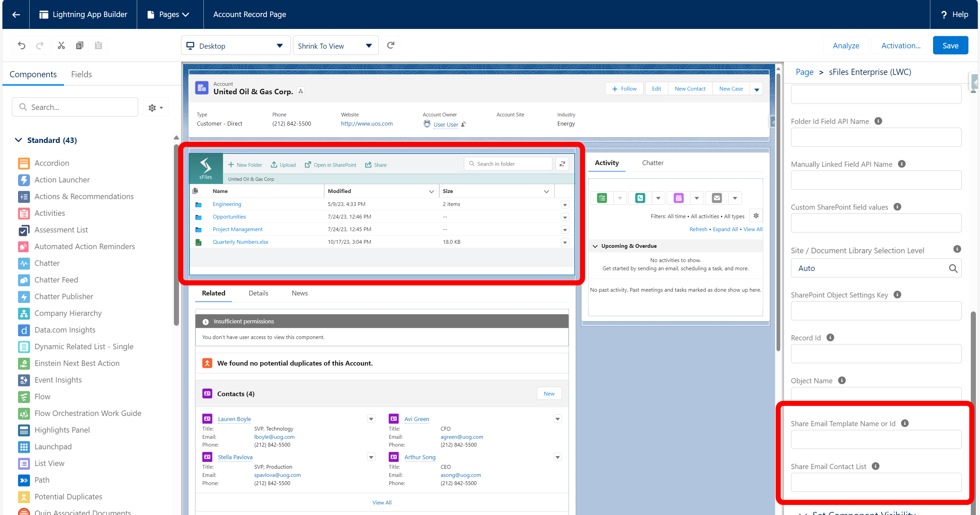Click the sFiles logo tile
This screenshot has height=515, width=980.
click(x=206, y=168)
